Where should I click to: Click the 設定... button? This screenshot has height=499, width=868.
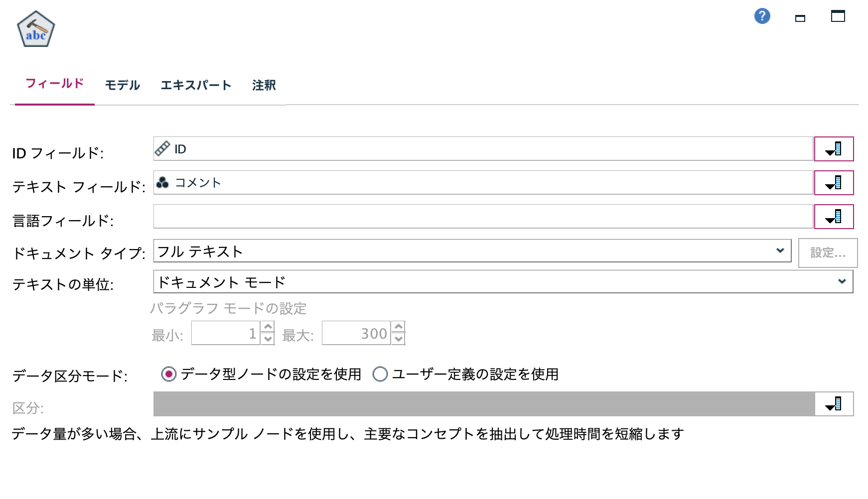pos(828,252)
